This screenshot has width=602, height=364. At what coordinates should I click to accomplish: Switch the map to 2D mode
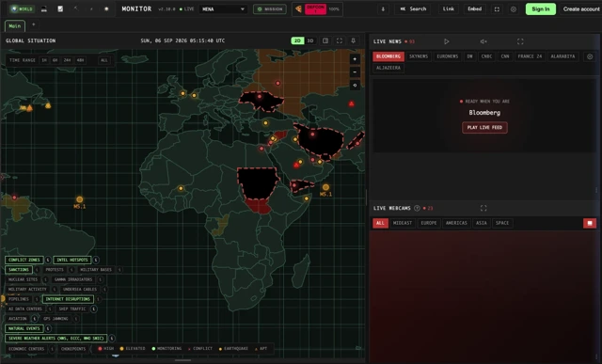(x=297, y=40)
